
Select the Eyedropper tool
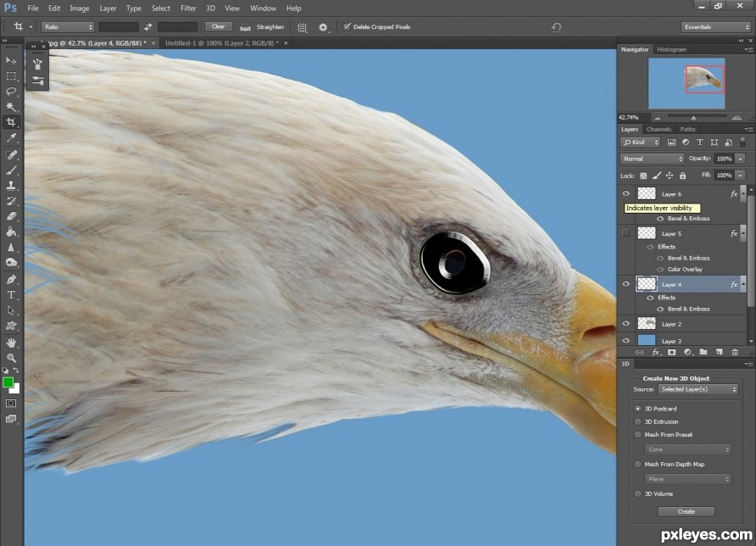[x=11, y=138]
